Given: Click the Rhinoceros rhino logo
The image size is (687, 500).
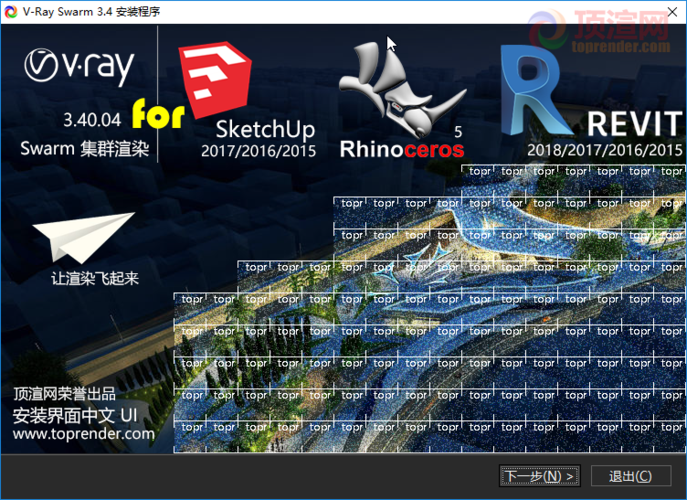Looking at the screenshot, I should pos(402,90).
